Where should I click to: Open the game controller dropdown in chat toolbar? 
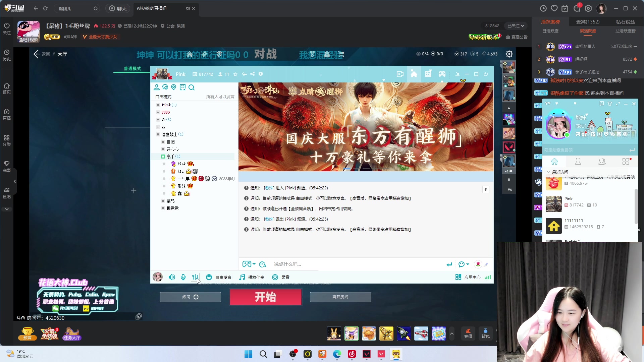pyautogui.click(x=249, y=264)
